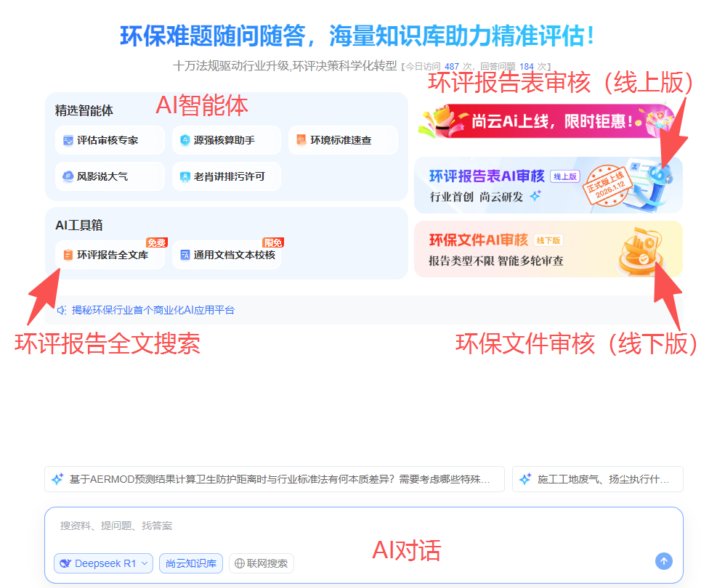The image size is (725, 588).
Task: Click the 评估审核专家 agent icon
Action: pos(68,140)
